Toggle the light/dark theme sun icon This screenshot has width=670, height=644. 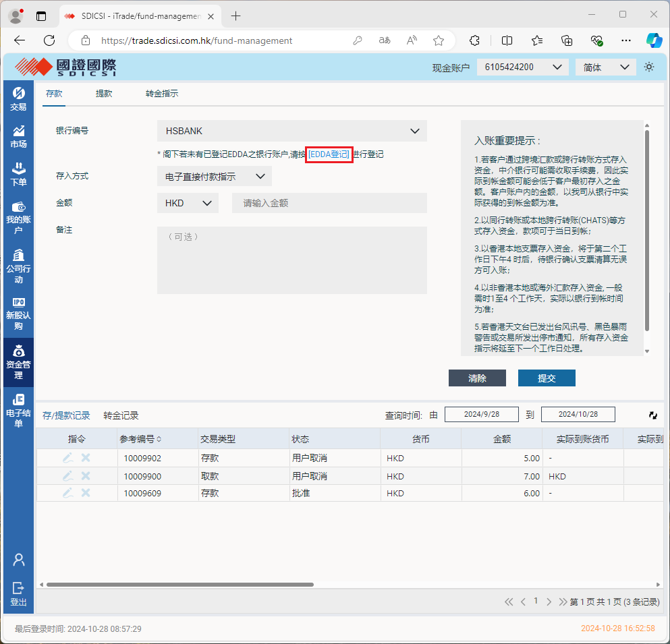tap(648, 67)
